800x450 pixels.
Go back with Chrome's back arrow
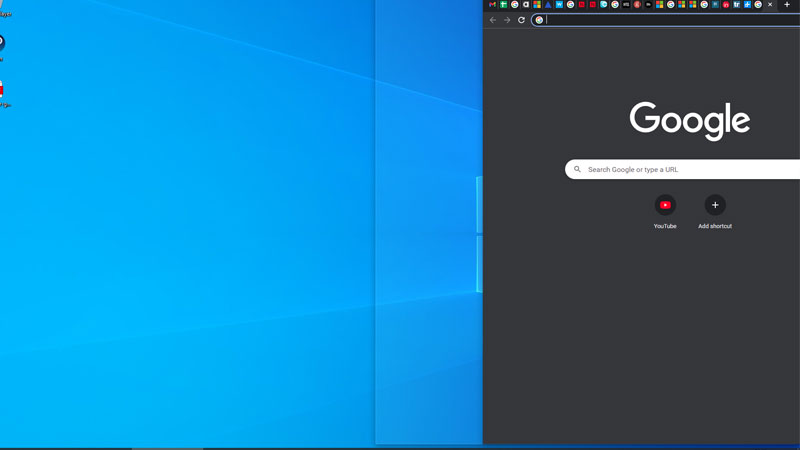(492, 20)
